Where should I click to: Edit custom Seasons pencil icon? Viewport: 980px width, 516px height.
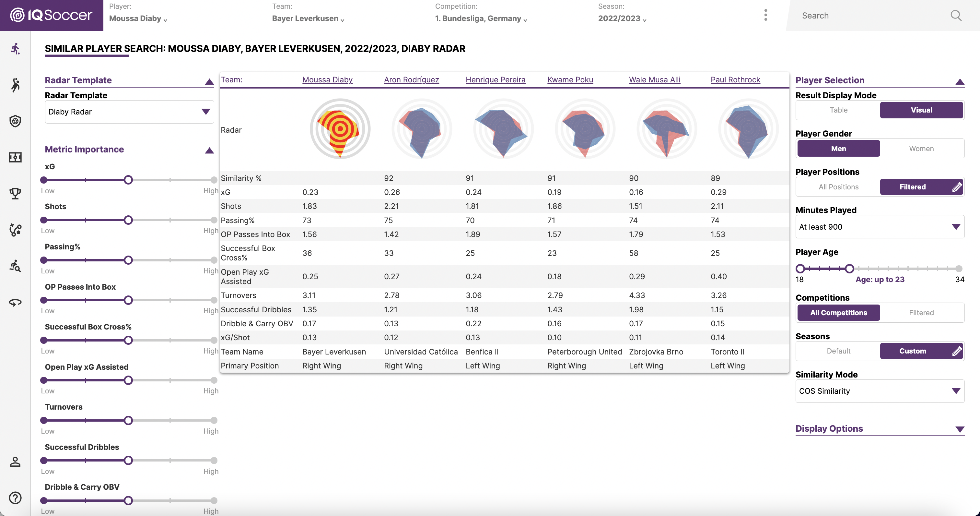[957, 351]
